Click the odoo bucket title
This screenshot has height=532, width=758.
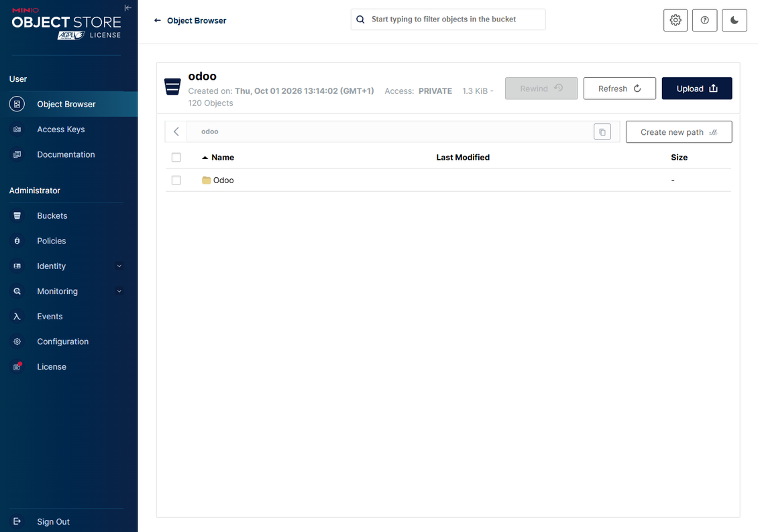click(202, 76)
